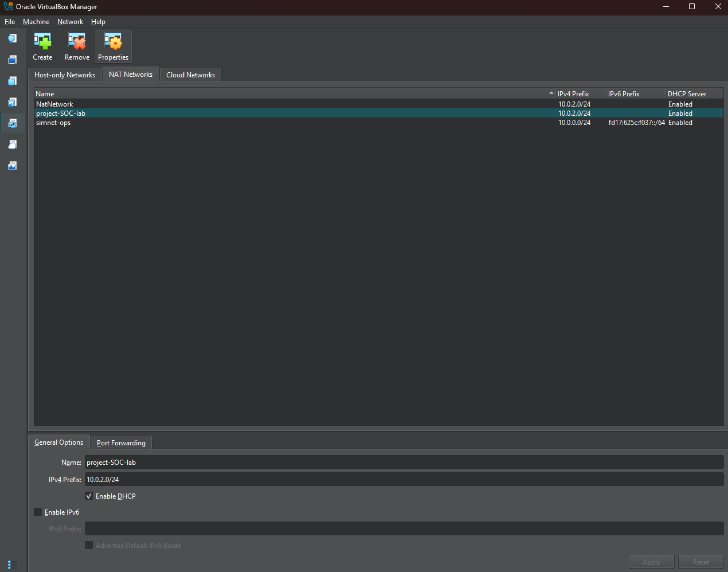Reverse sort order using Name column chevron

click(550, 93)
